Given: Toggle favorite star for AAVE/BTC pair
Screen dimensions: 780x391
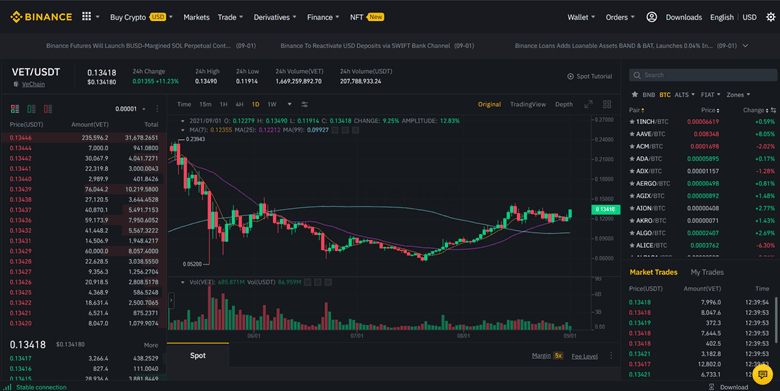Looking at the screenshot, I should [632, 134].
